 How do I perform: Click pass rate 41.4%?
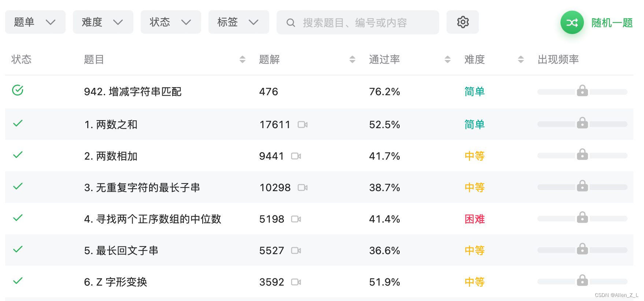384,219
